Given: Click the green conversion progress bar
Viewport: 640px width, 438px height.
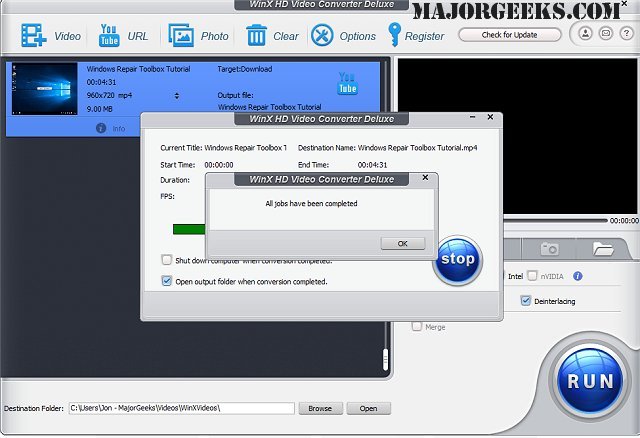Looking at the screenshot, I should tap(189, 229).
